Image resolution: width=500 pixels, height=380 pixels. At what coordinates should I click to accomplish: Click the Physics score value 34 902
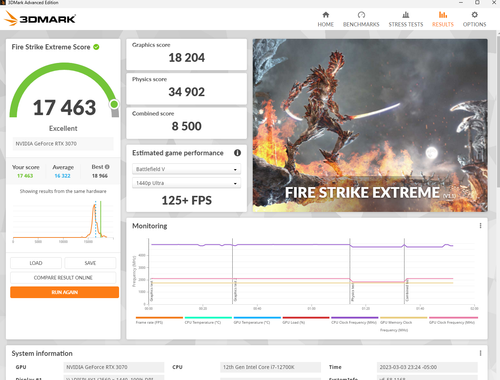pos(187,92)
